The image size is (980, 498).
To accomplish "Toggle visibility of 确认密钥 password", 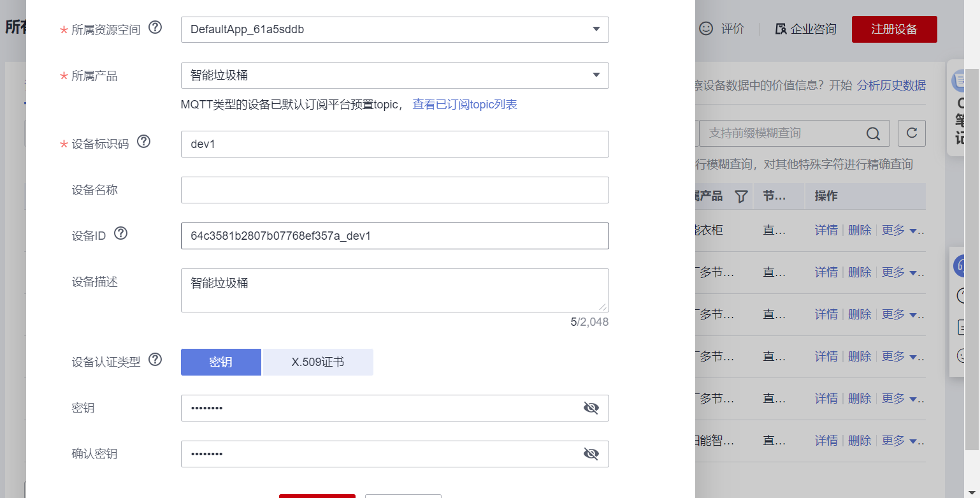I will click(x=591, y=454).
